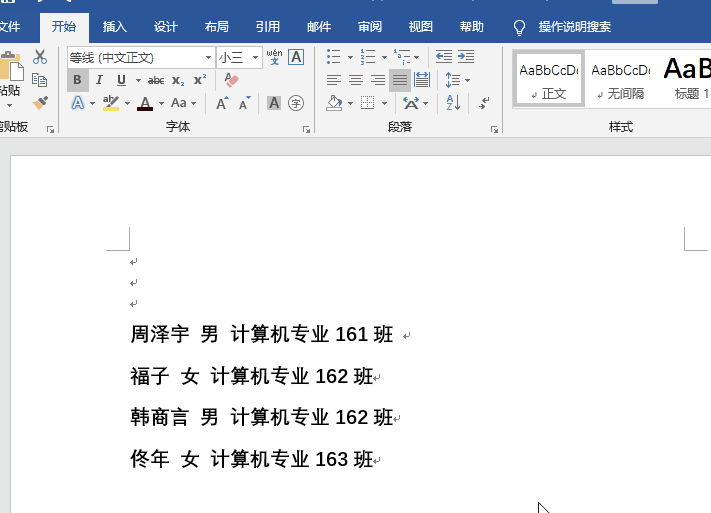Image resolution: width=711 pixels, height=513 pixels.
Task: Switch to the 视图 tab
Action: click(420, 27)
